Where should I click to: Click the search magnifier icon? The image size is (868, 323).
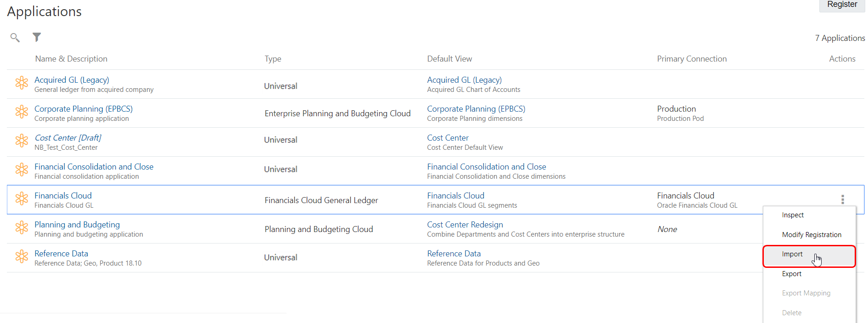15,37
